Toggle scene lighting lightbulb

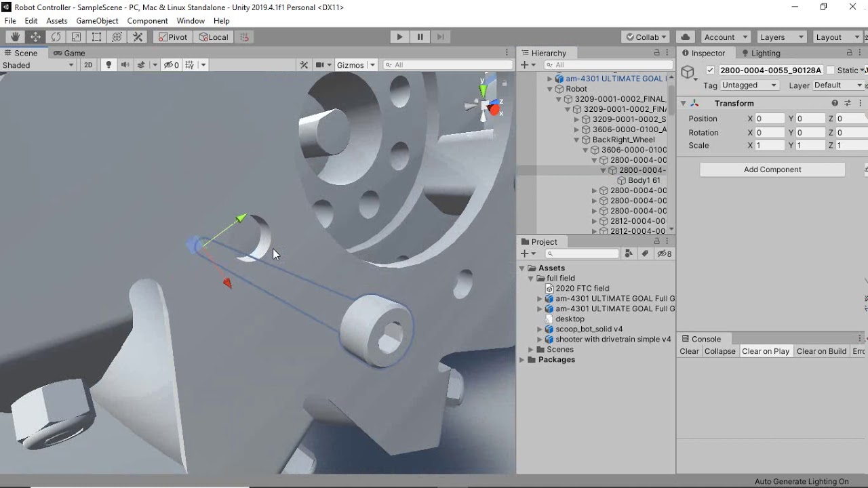[x=108, y=65]
